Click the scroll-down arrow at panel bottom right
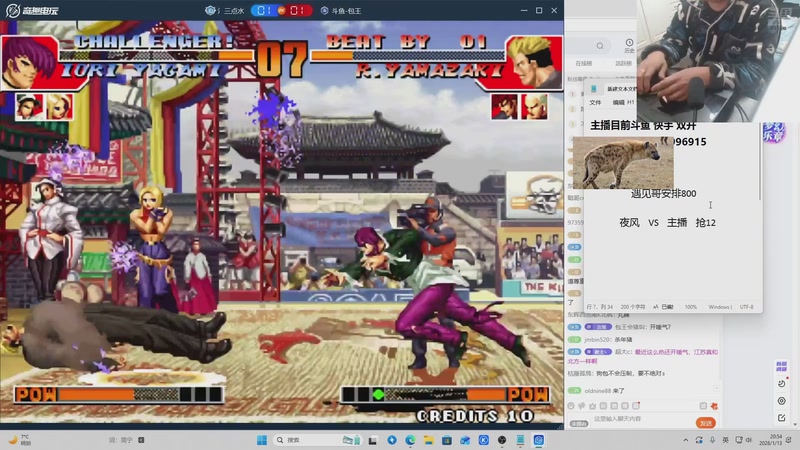Screen dimensions: 800x450 795,424
